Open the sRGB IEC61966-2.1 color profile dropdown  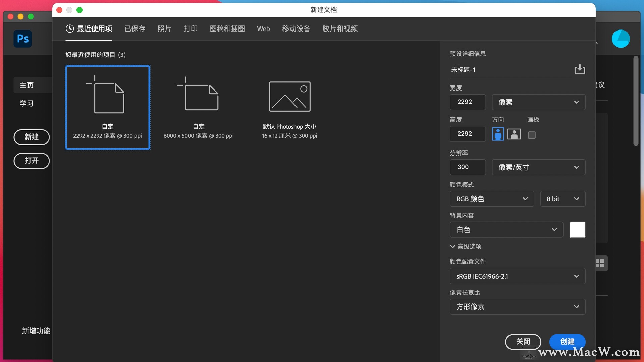pyautogui.click(x=517, y=276)
